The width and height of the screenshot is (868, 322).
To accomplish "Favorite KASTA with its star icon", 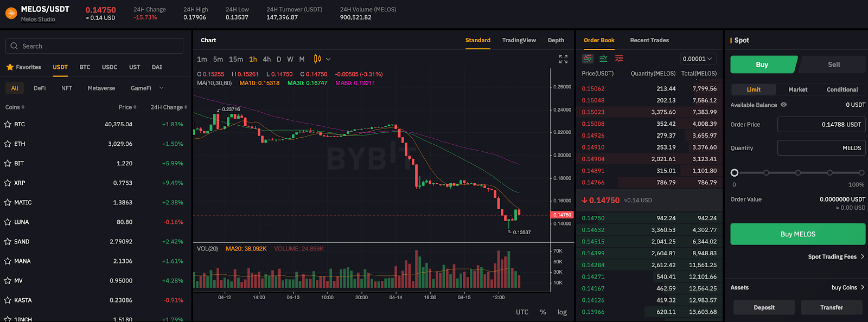I will (8, 300).
